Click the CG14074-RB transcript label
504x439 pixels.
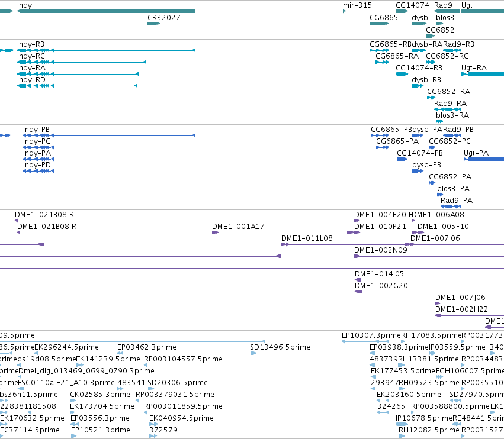click(419, 68)
